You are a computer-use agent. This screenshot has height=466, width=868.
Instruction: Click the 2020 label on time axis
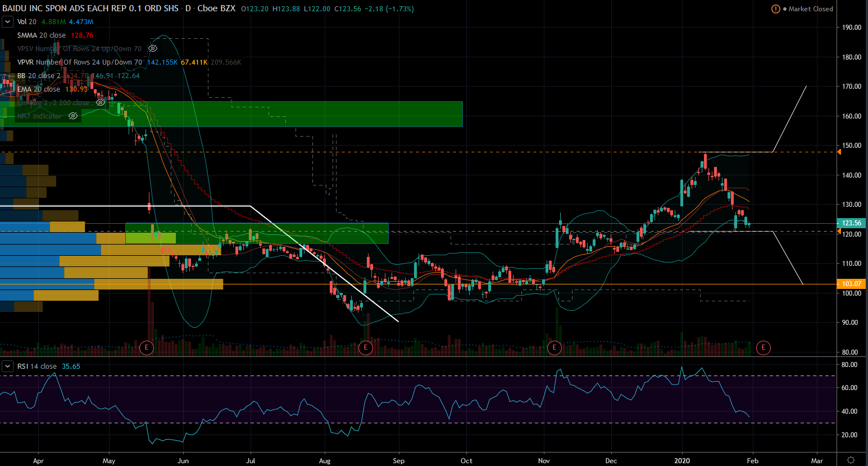[x=682, y=461]
